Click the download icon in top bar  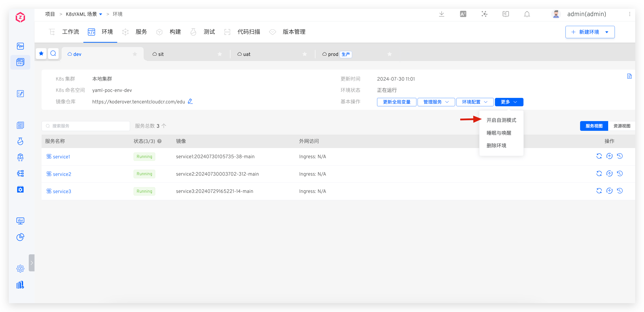click(441, 14)
